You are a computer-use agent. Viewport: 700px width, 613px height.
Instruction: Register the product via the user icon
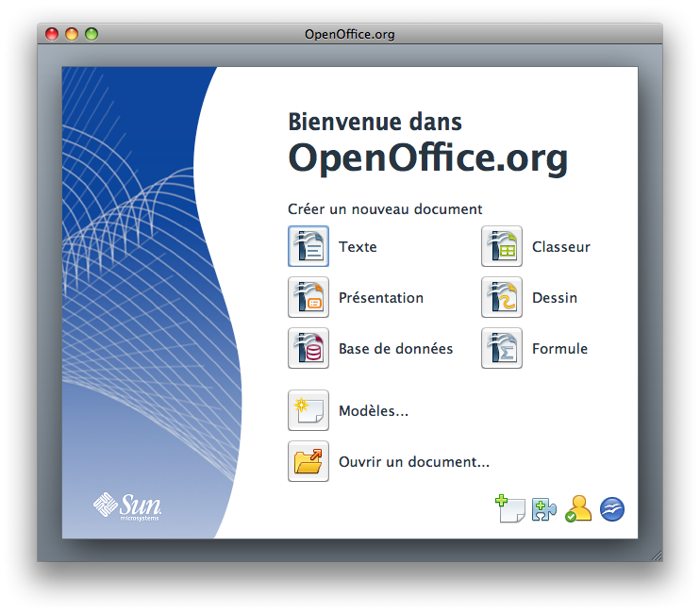[x=578, y=508]
